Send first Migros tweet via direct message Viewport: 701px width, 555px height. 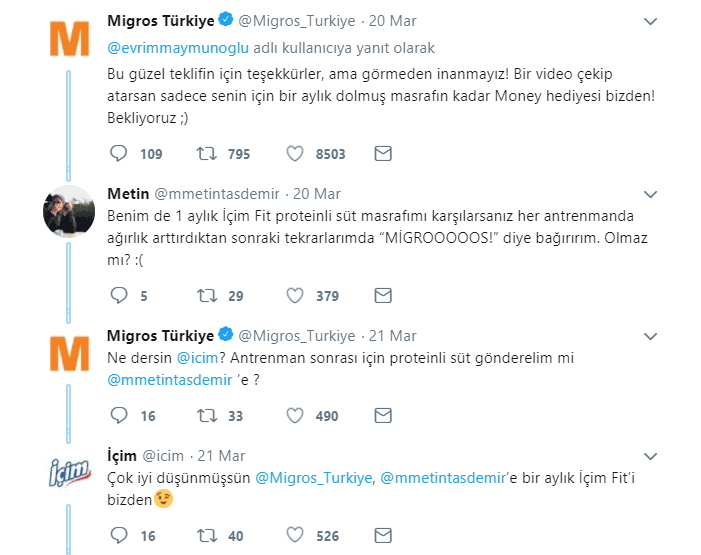pyautogui.click(x=383, y=154)
